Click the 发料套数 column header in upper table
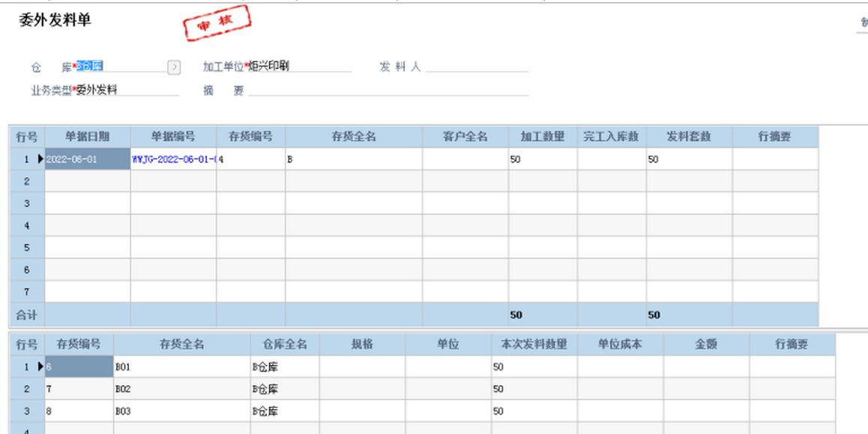868x434 pixels. pos(689,137)
